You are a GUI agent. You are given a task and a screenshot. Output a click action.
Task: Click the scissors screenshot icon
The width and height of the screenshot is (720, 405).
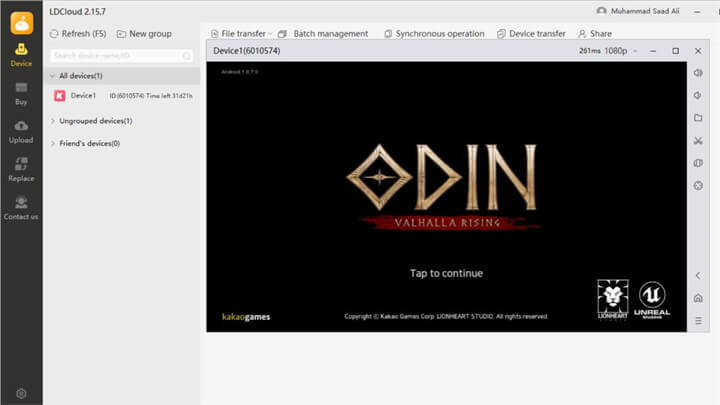[x=698, y=141]
